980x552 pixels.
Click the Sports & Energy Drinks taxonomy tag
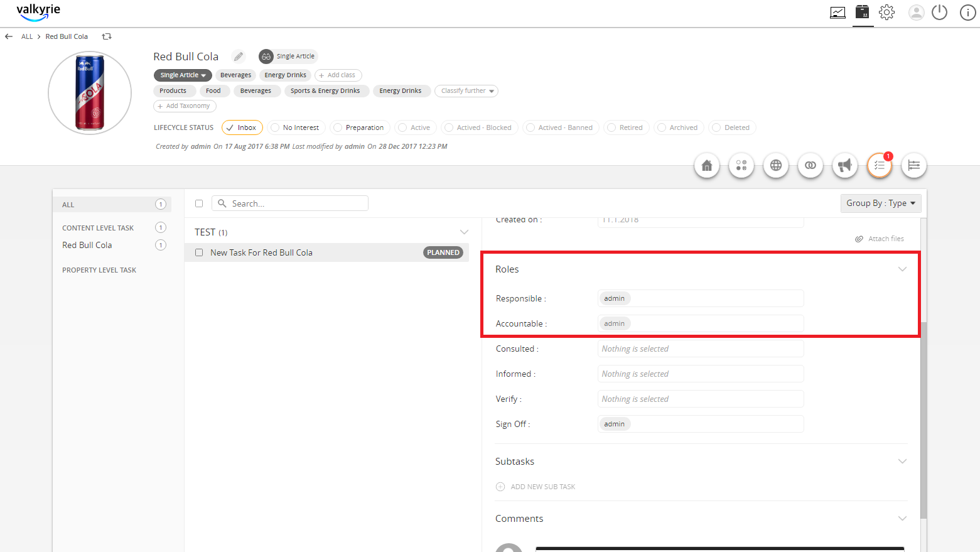pos(325,91)
